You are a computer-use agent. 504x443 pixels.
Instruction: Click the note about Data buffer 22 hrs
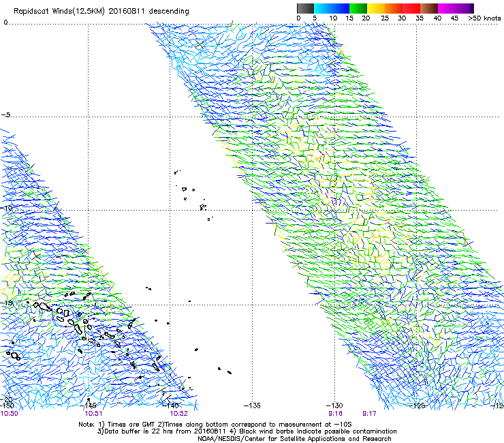coord(247,431)
